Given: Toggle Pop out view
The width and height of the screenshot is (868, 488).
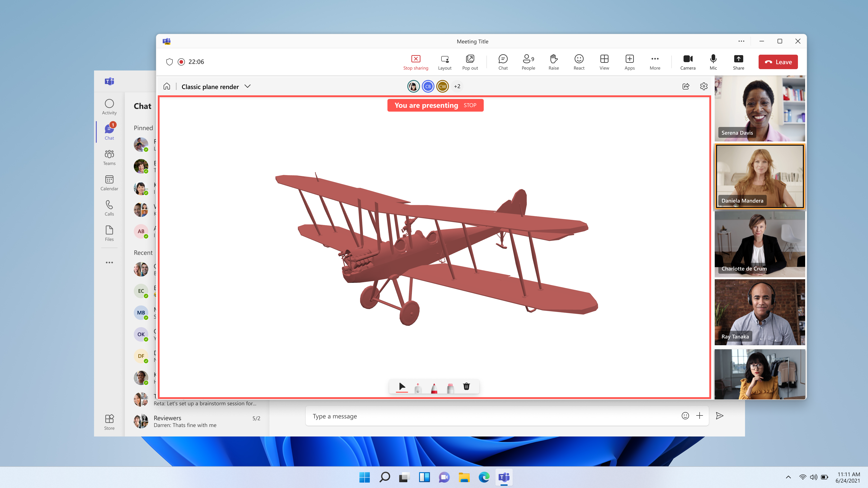Looking at the screenshot, I should (470, 62).
